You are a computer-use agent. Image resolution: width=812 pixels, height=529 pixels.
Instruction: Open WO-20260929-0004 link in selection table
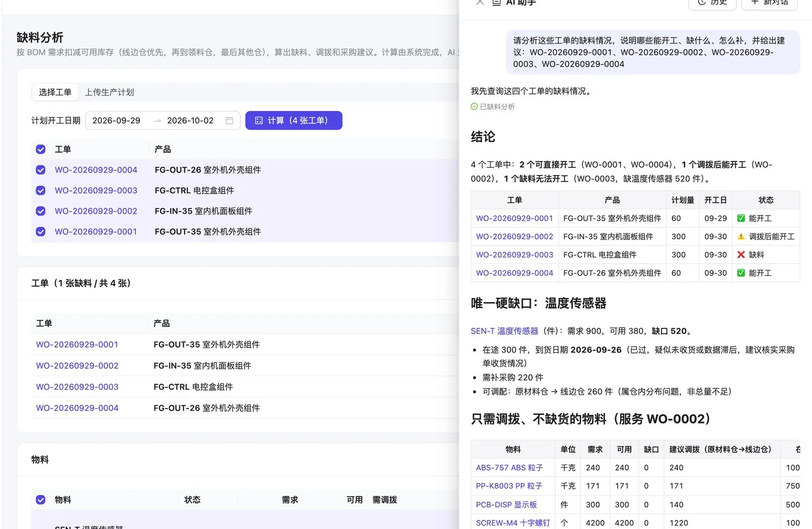point(96,170)
